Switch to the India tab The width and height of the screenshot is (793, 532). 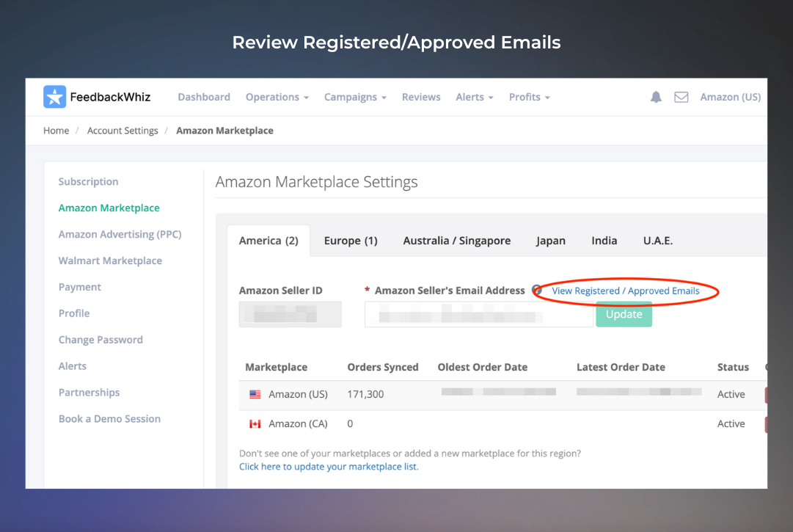click(x=604, y=241)
